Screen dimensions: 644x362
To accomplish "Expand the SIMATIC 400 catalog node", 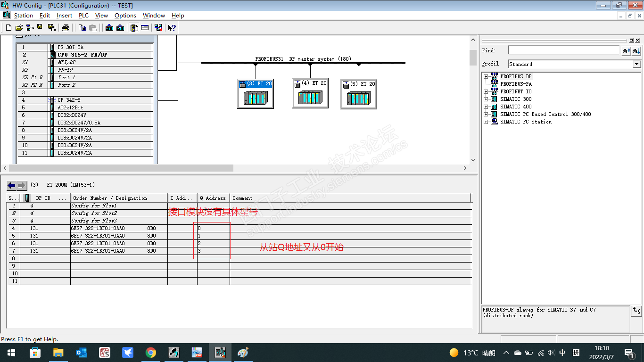I will [x=486, y=107].
